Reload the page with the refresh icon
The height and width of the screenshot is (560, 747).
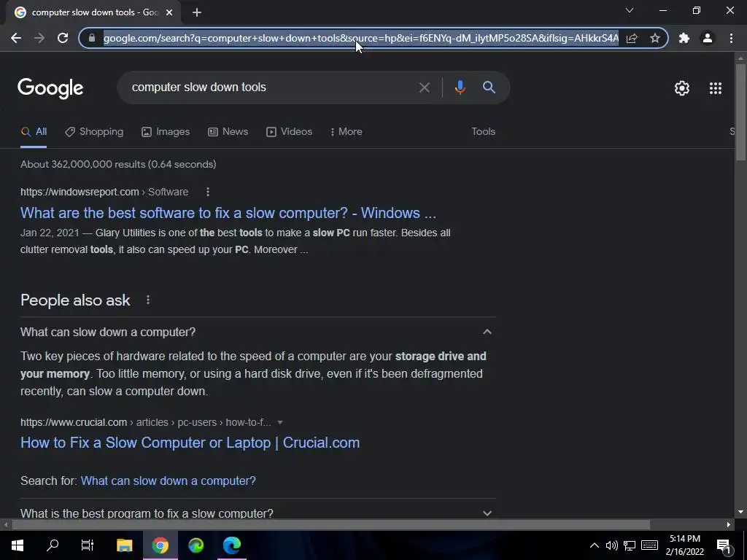[x=63, y=38]
